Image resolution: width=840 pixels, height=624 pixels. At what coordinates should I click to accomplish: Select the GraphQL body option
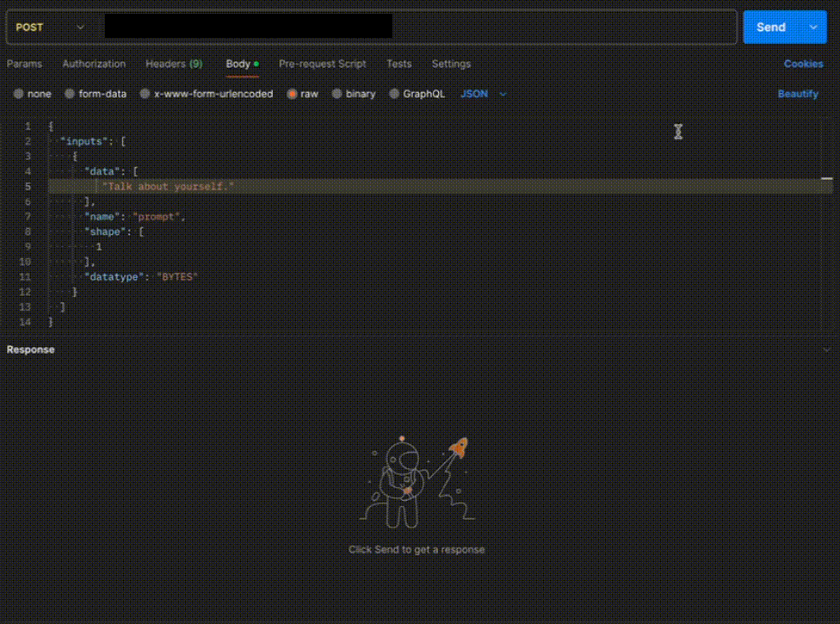coord(395,94)
